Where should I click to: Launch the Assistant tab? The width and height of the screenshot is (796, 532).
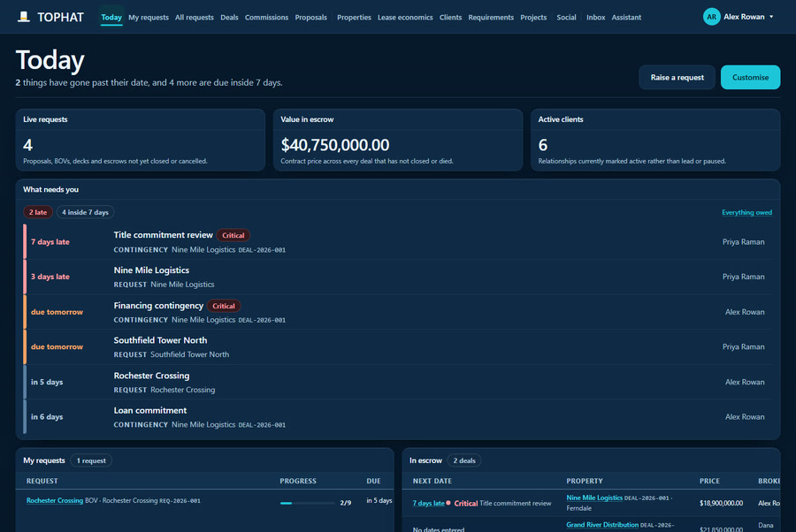click(x=626, y=18)
